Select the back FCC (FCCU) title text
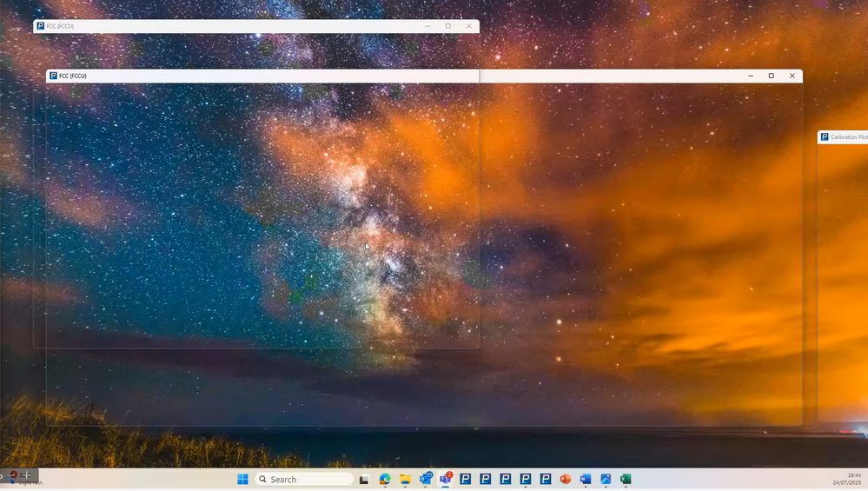The image size is (868, 491). (60, 26)
